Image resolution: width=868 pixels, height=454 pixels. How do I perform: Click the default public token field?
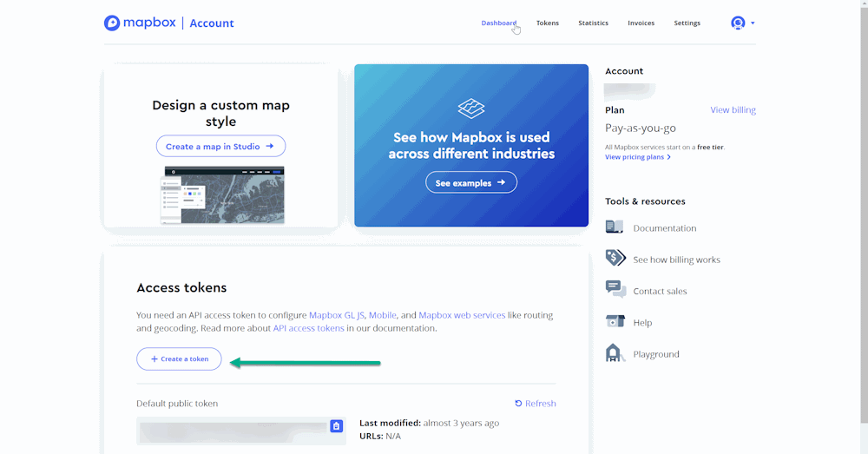(241, 431)
